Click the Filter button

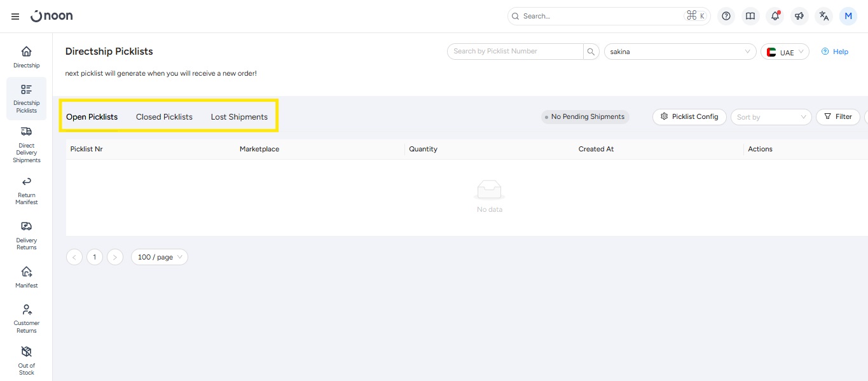837,117
